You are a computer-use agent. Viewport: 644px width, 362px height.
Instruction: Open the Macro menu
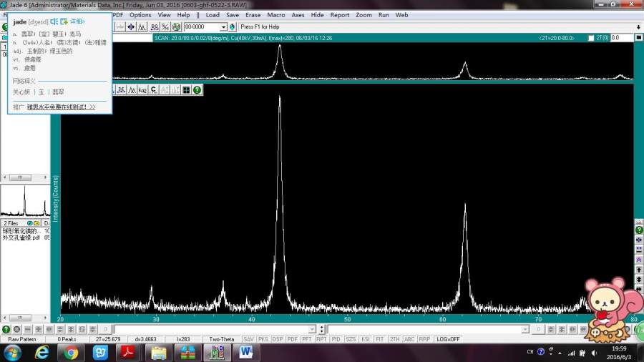tap(275, 14)
